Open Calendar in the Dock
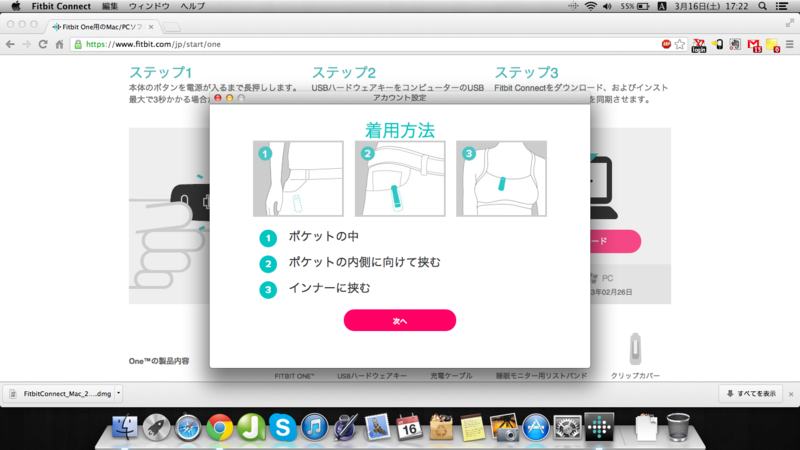 point(409,427)
